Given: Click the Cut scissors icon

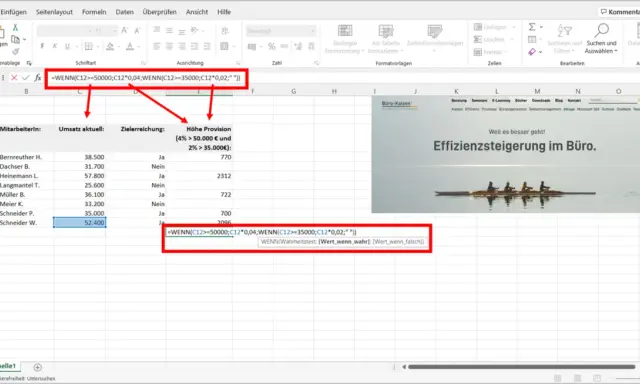Looking at the screenshot, I should click(15, 27).
